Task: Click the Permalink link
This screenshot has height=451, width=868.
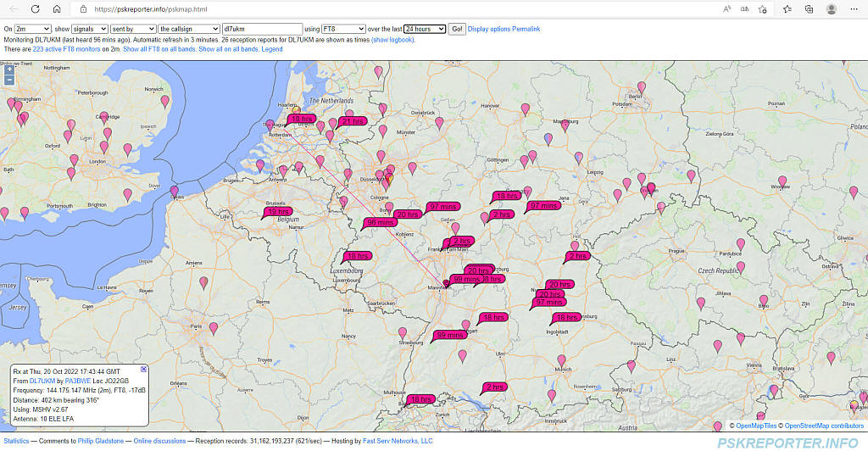Action: pyautogui.click(x=526, y=29)
